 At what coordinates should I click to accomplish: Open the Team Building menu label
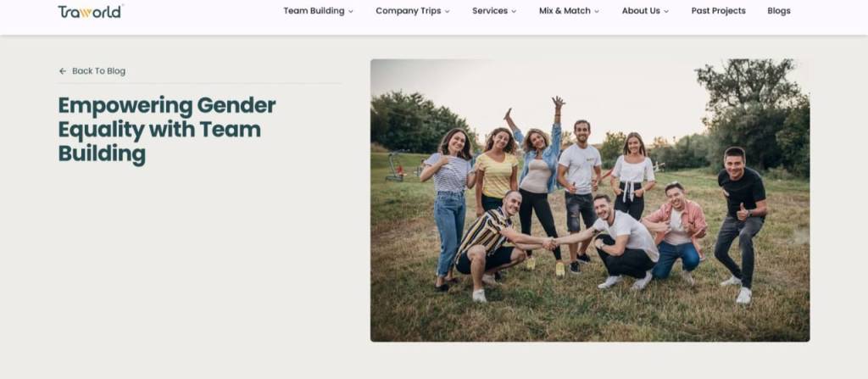tap(314, 10)
